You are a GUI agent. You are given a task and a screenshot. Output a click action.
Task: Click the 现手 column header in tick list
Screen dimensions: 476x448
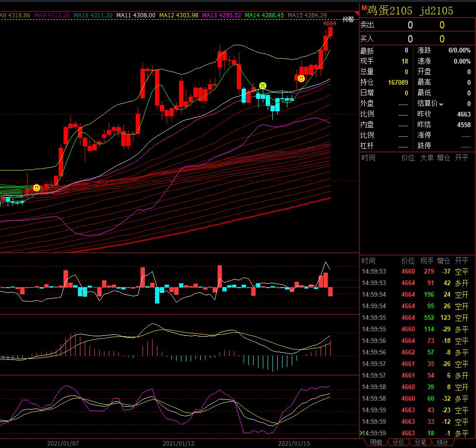(426, 261)
